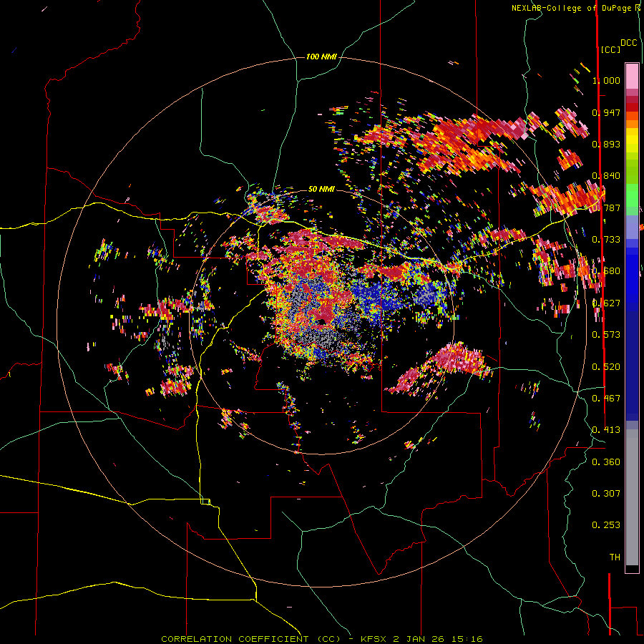Click the 0.307 scale value
This screenshot has height=644, width=644.
tap(606, 494)
